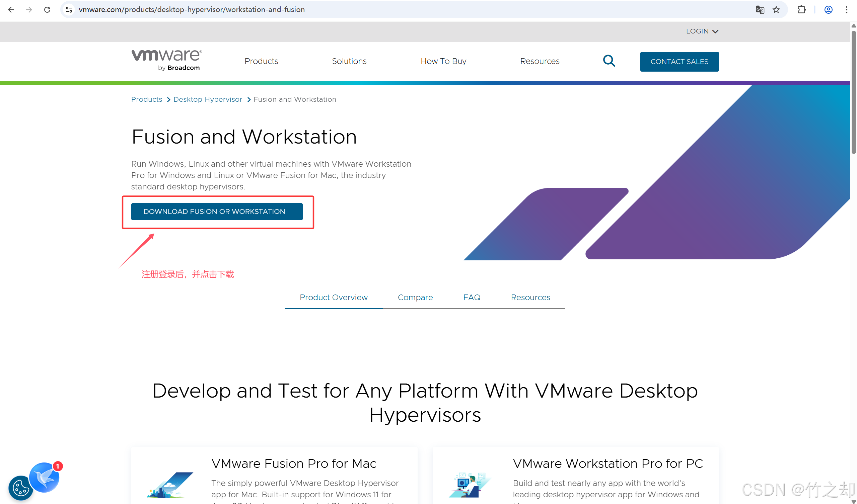
Task: Reload the current page
Action: click(x=47, y=9)
